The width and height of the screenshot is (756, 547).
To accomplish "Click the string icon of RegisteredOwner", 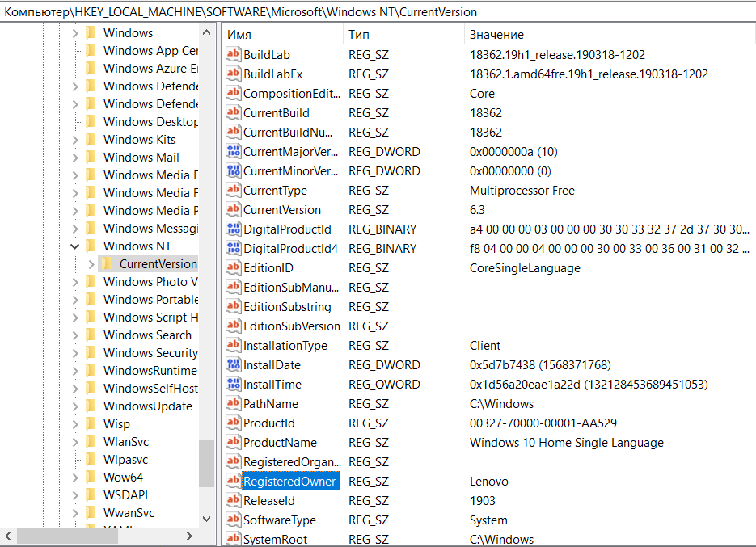I will pos(234,481).
